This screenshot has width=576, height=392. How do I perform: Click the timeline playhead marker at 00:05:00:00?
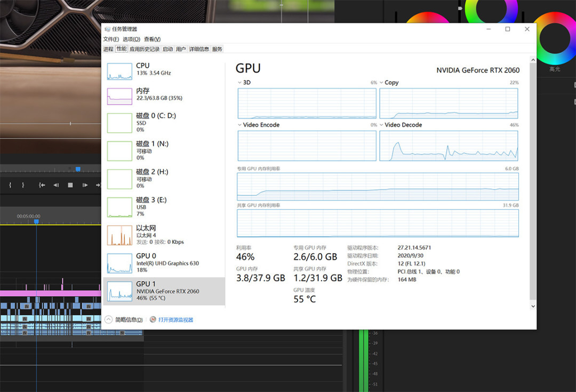(36, 221)
